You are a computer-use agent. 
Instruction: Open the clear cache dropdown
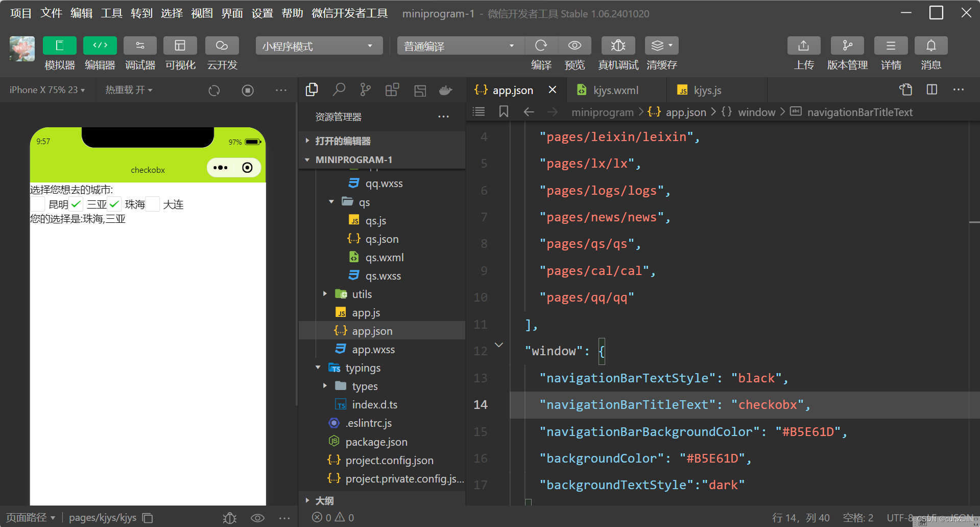(662, 45)
